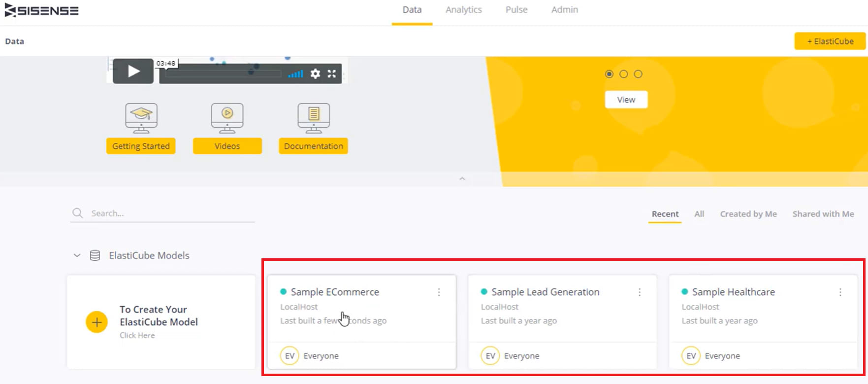Image resolution: width=868 pixels, height=384 pixels.
Task: Select the Shared with Me filter
Action: (x=823, y=214)
